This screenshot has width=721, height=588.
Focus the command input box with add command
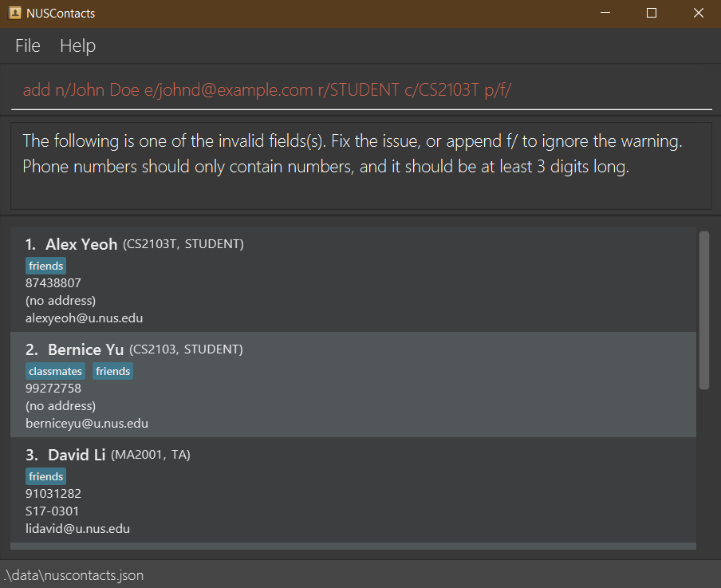[361, 90]
